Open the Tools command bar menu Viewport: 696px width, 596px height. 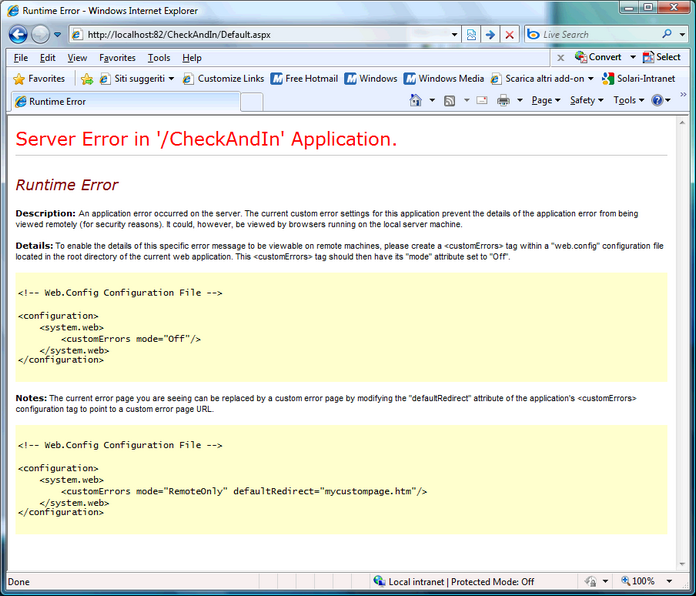coord(629,100)
